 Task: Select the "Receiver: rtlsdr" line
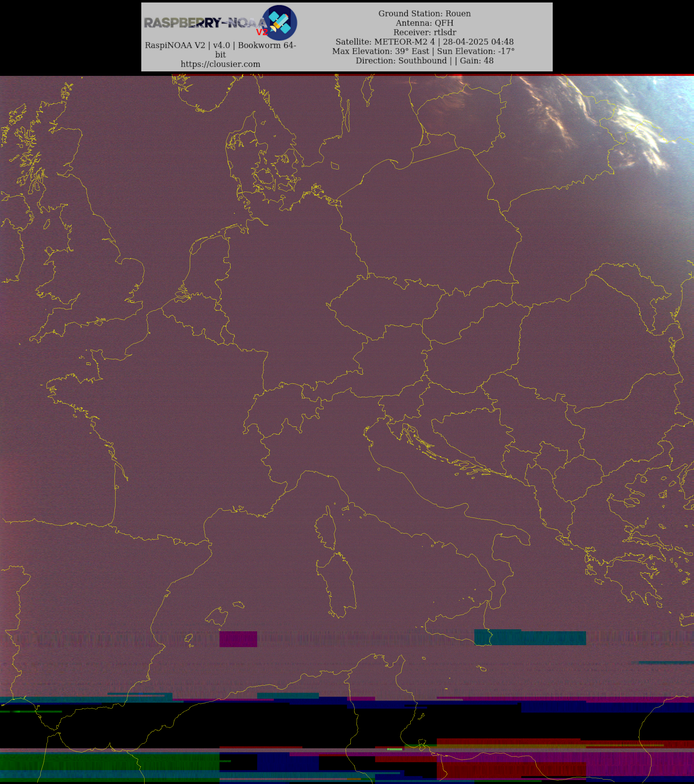(424, 32)
